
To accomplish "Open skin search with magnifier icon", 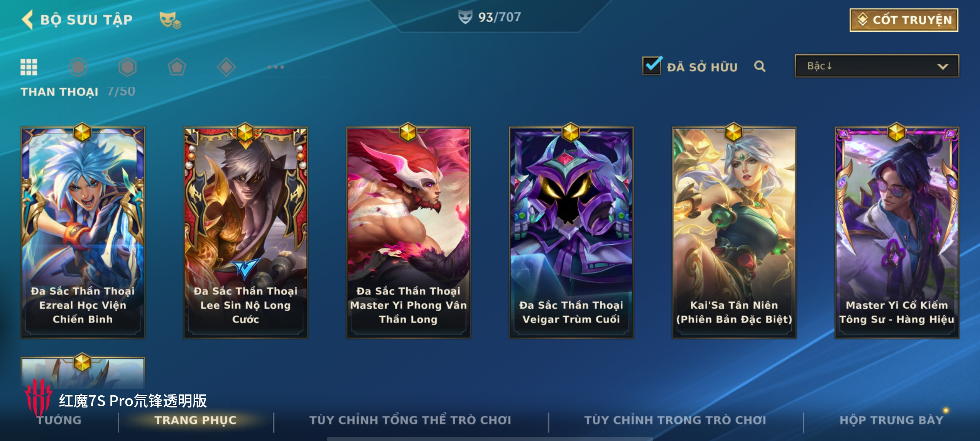I will pos(759,66).
